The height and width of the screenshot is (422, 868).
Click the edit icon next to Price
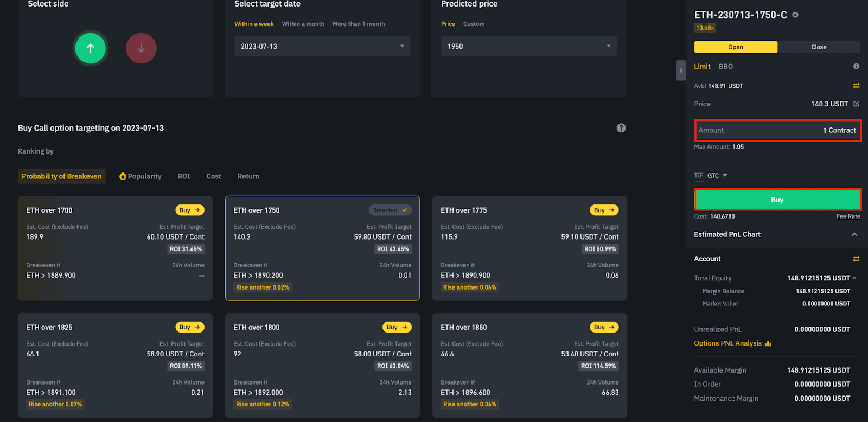(x=857, y=104)
